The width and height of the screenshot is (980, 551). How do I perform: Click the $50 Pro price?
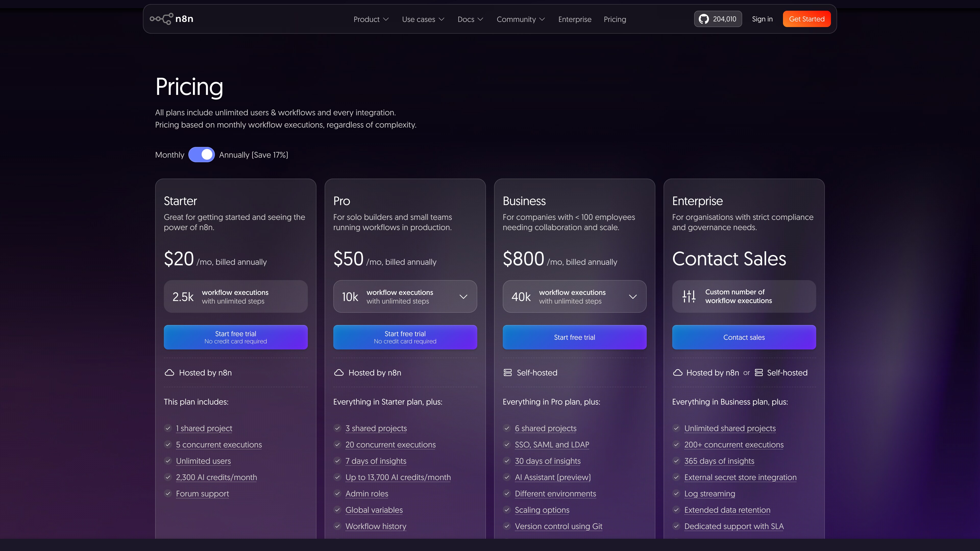pos(348,259)
